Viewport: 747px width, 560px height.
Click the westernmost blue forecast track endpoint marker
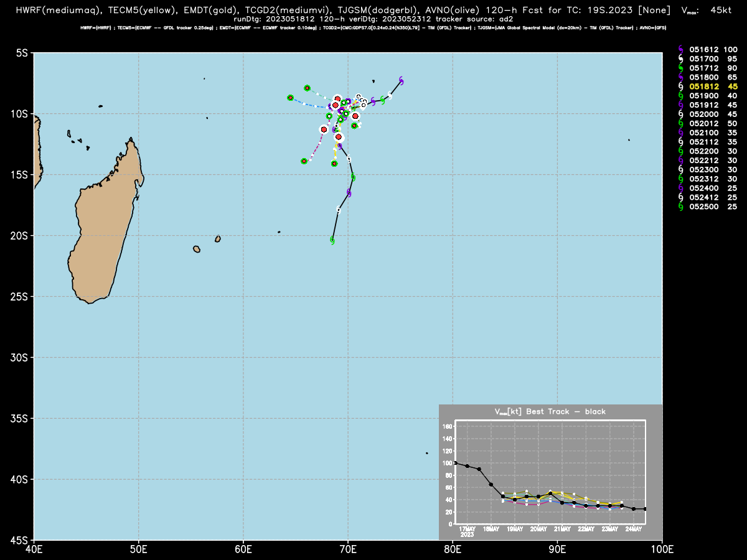(290, 98)
